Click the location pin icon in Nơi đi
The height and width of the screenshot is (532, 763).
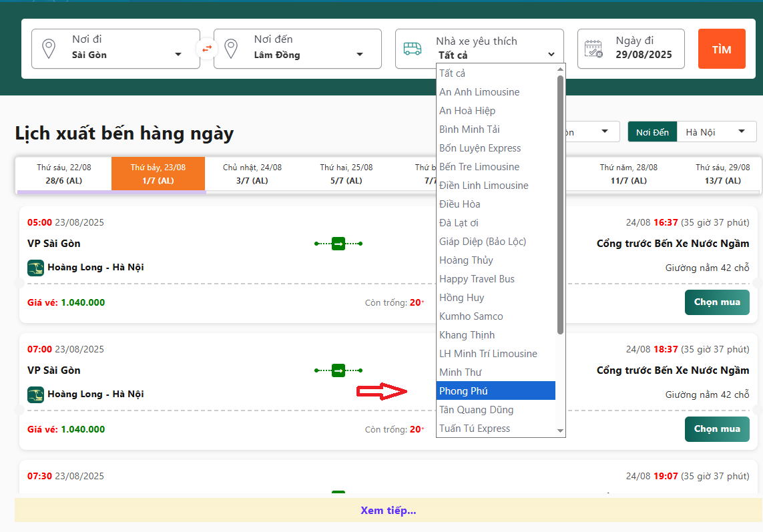click(49, 49)
